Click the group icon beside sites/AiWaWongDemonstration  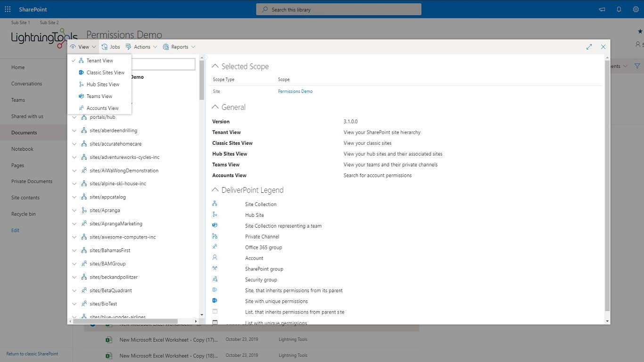coord(84,171)
